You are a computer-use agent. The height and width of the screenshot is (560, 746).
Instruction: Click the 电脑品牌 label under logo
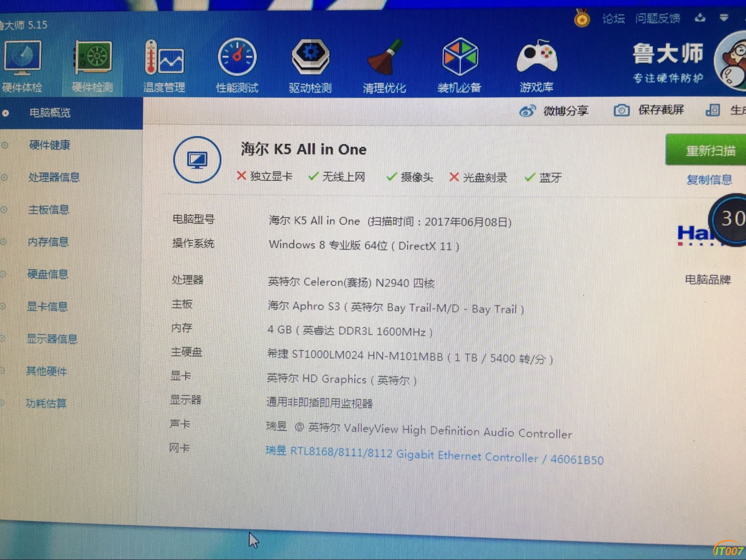[x=708, y=279]
